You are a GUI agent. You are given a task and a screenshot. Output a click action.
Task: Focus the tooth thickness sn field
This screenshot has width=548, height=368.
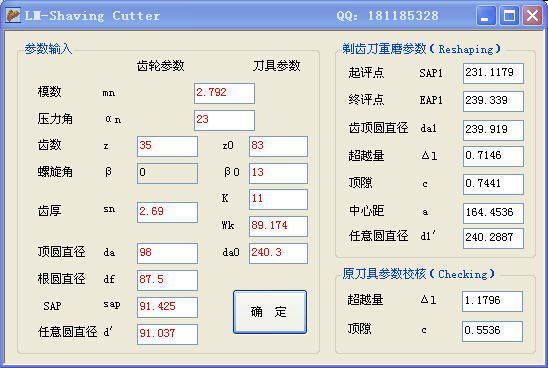167,212
